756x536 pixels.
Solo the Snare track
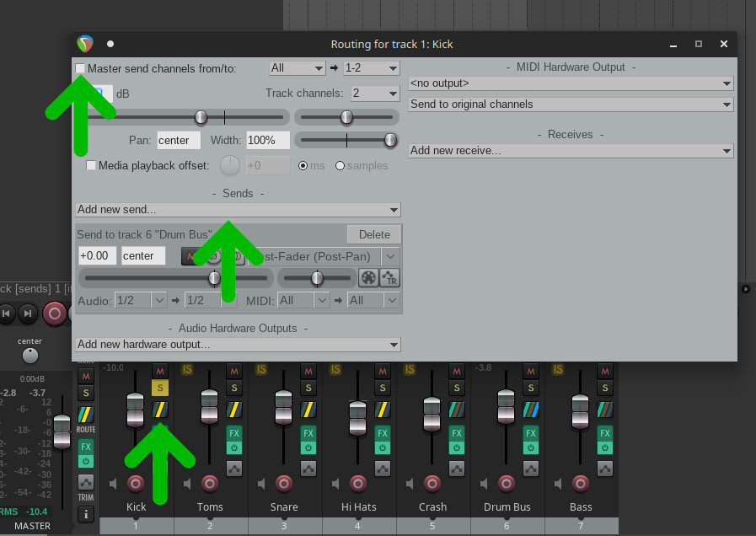click(x=308, y=388)
